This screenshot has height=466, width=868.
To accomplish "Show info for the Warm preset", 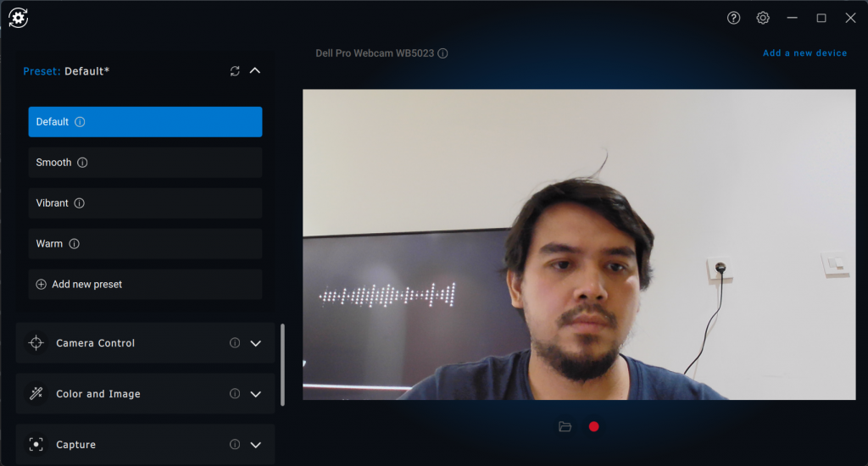I will pos(75,243).
